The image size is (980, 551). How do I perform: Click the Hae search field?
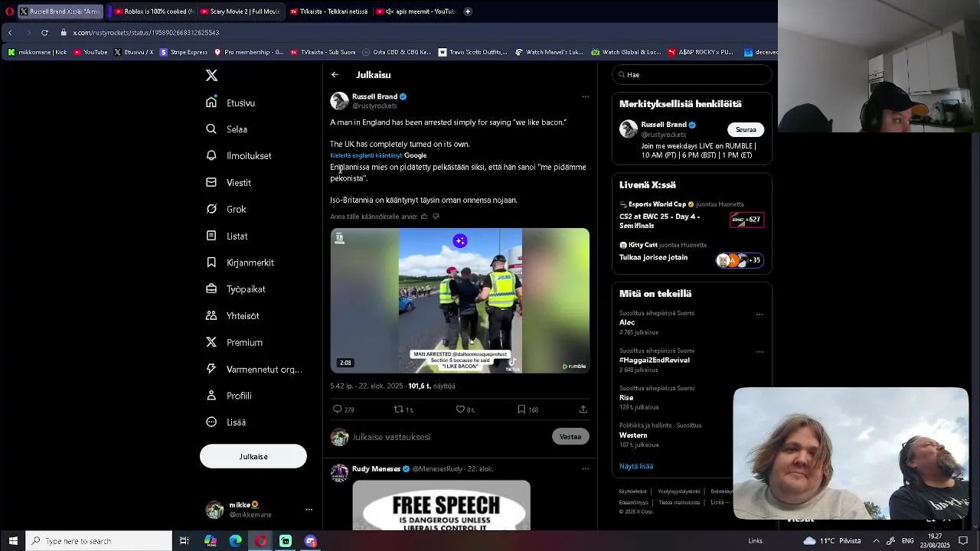click(x=692, y=74)
